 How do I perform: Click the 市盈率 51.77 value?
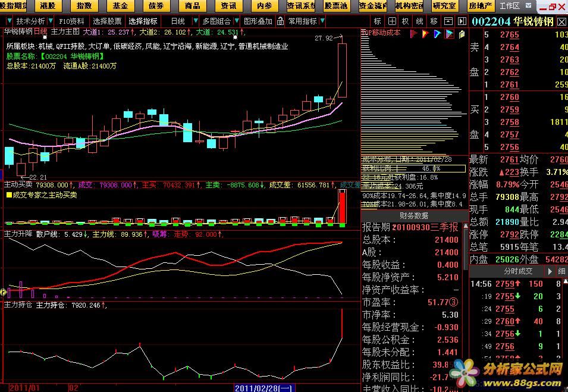click(x=443, y=302)
